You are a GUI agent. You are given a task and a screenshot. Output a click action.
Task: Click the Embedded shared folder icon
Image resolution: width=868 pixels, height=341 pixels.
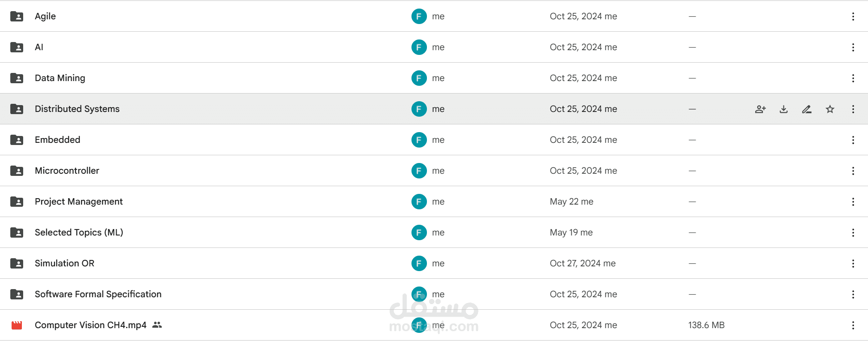(x=17, y=140)
